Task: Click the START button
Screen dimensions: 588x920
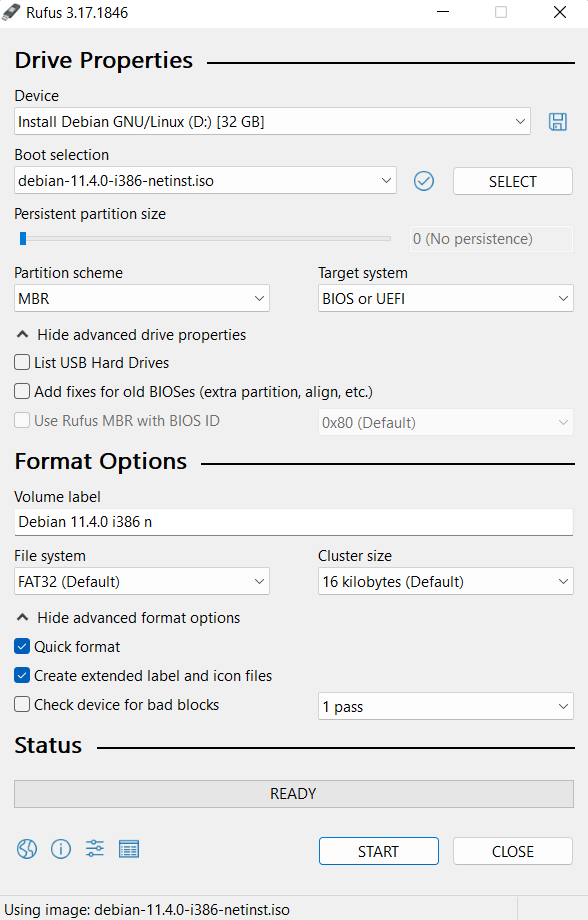Action: pyautogui.click(x=379, y=851)
